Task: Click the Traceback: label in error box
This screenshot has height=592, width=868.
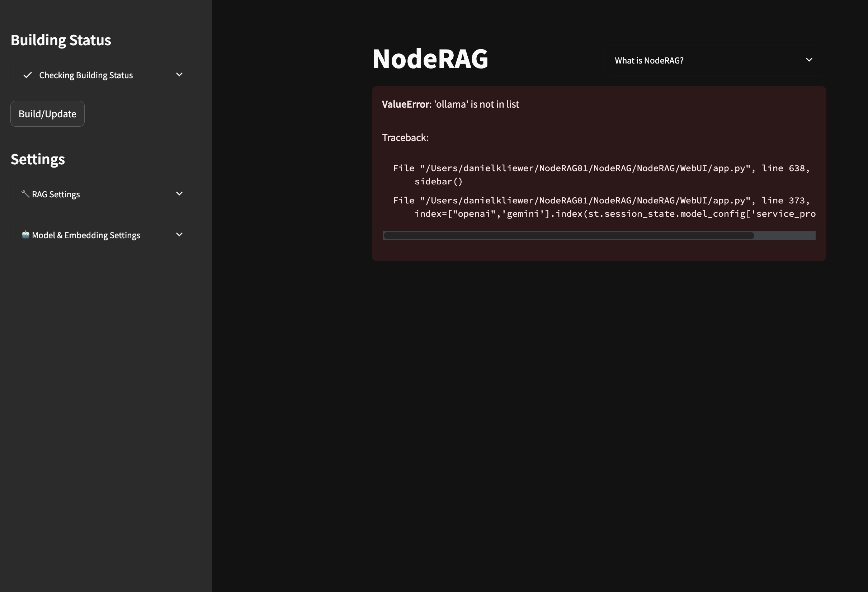Action: tap(405, 137)
